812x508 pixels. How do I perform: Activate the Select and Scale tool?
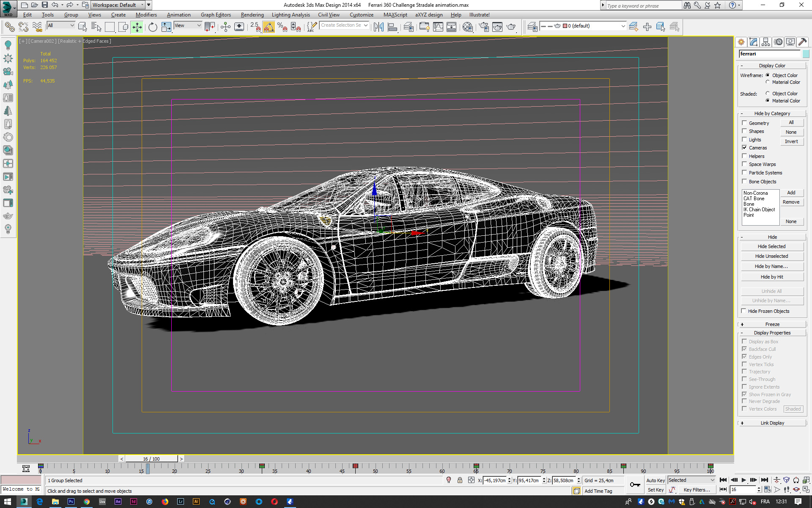(166, 27)
